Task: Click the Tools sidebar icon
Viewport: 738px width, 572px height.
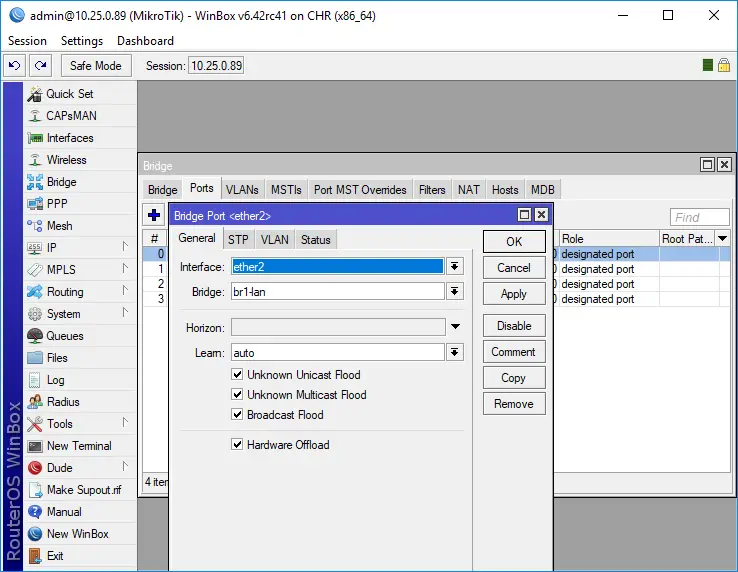Action: coord(35,424)
